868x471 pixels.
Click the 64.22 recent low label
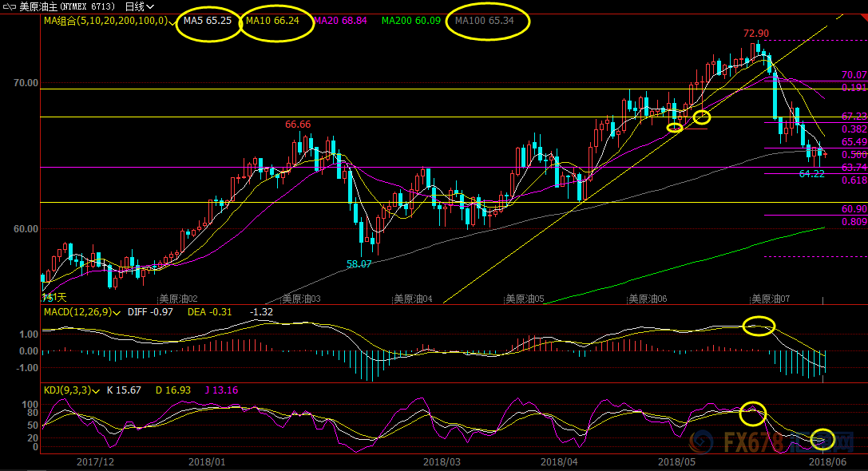[x=811, y=173]
